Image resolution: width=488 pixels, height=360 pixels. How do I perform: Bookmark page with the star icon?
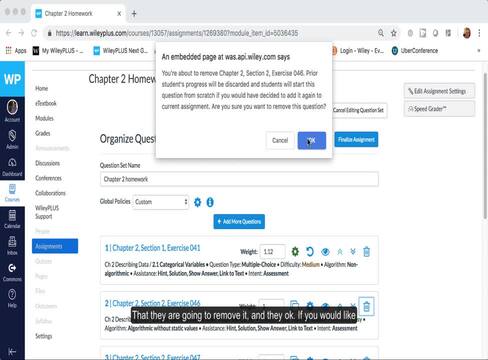(x=394, y=33)
